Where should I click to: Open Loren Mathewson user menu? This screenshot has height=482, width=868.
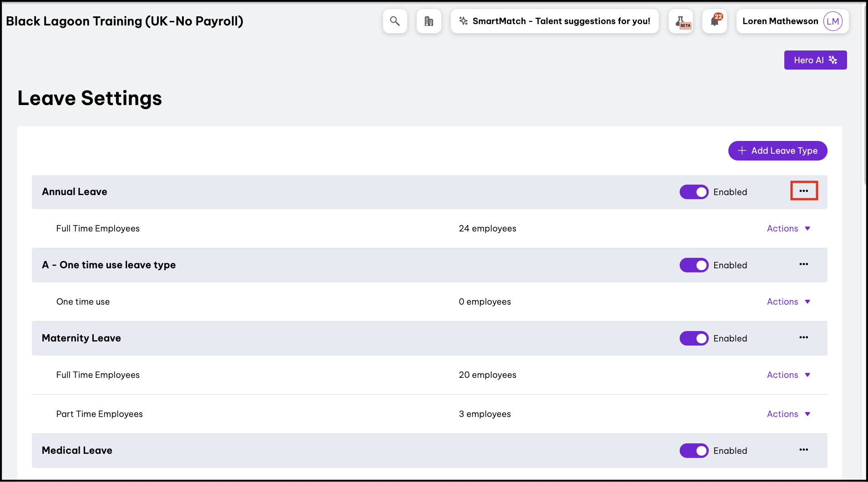pyautogui.click(x=792, y=21)
